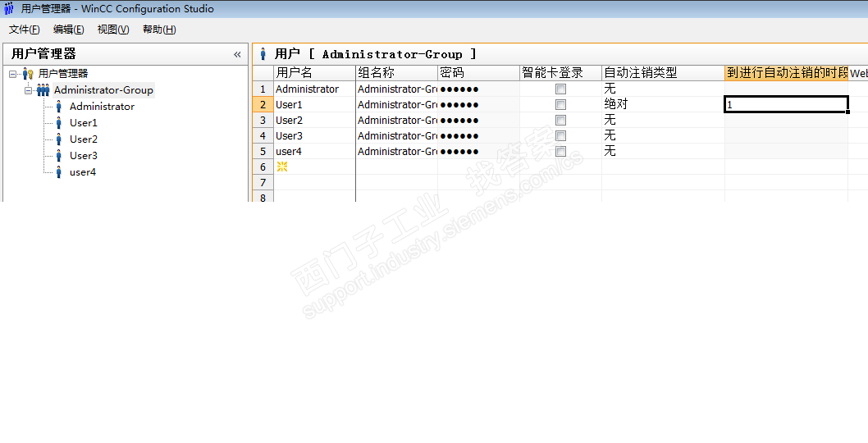Click the password cell for Administrator
The width and height of the screenshot is (868, 443).
tap(478, 89)
